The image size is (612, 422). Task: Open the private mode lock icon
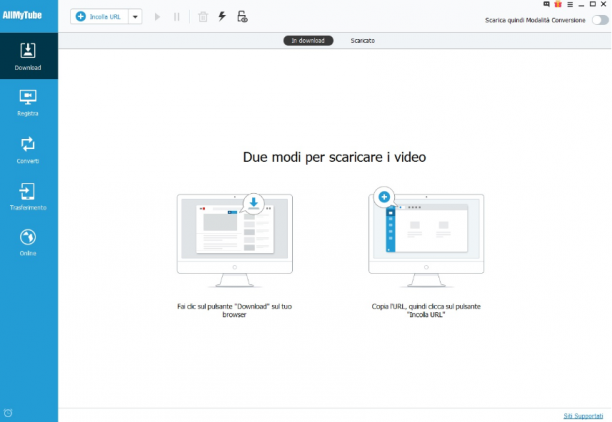point(242,16)
